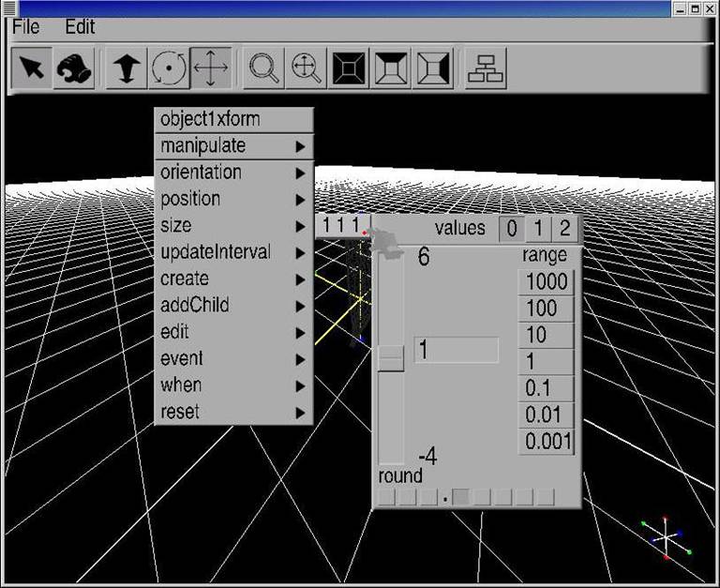Choose the grabbing hand tool
This screenshot has height=588, width=720.
coord(74,68)
